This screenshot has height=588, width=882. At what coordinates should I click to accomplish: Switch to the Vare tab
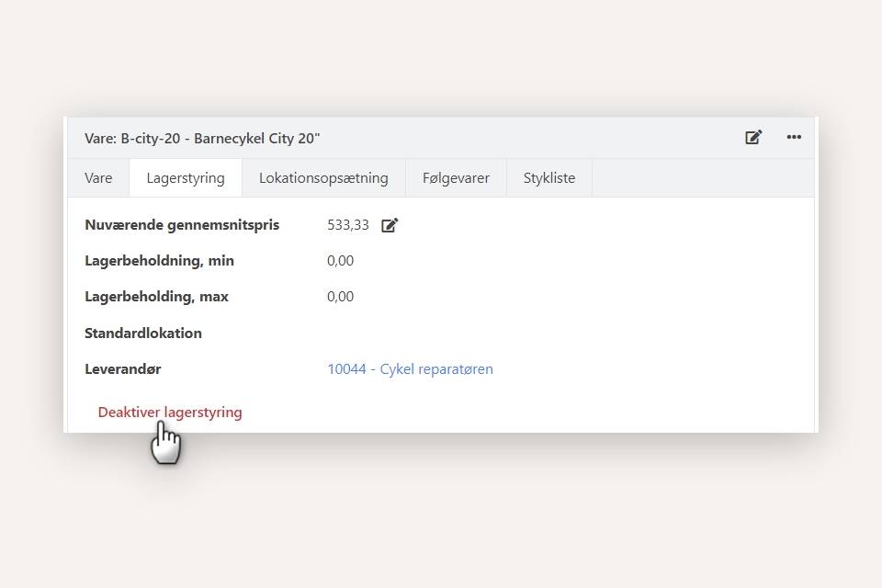(98, 177)
